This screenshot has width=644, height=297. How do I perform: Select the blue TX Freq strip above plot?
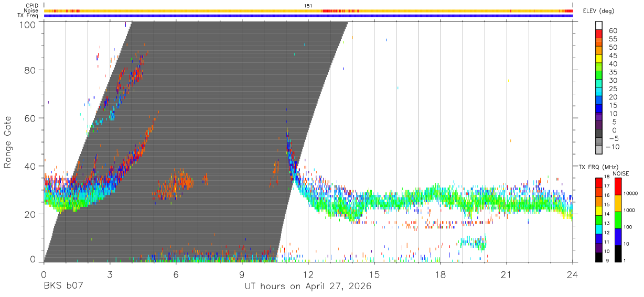click(308, 16)
